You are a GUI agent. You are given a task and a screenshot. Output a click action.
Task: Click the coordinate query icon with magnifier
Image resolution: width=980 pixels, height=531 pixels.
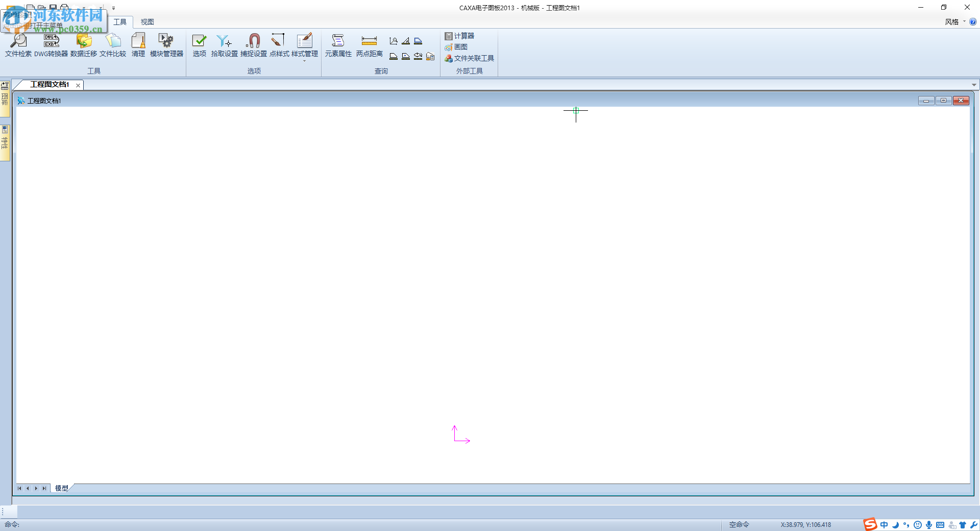394,41
